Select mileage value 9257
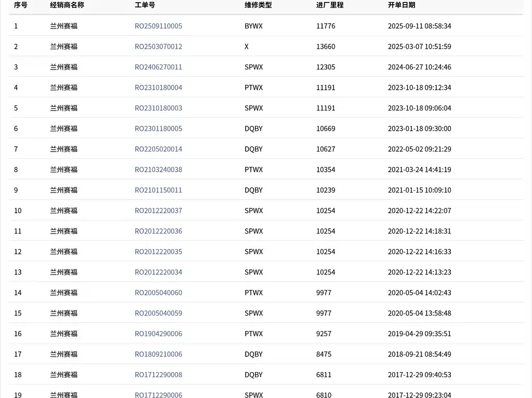This screenshot has width=532, height=398. tap(324, 334)
